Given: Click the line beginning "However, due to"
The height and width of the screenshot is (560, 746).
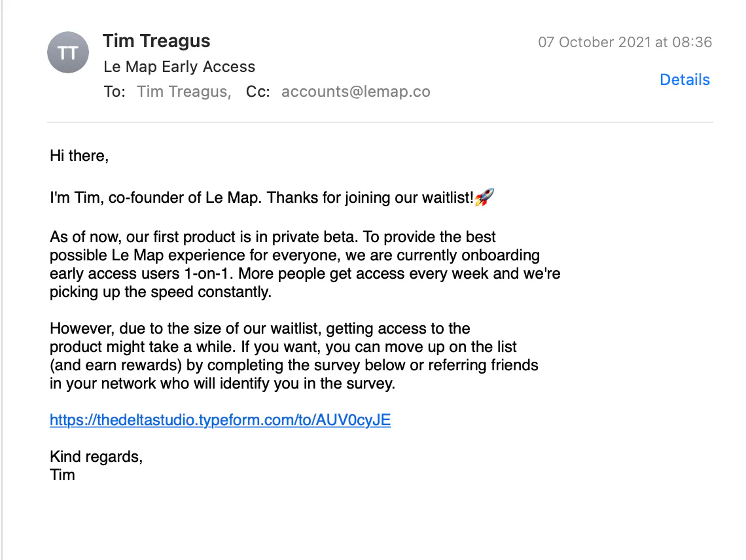Looking at the screenshot, I should [x=260, y=328].
